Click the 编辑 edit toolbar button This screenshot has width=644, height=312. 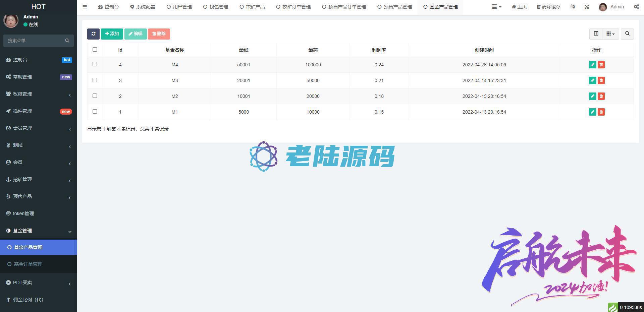coord(136,34)
